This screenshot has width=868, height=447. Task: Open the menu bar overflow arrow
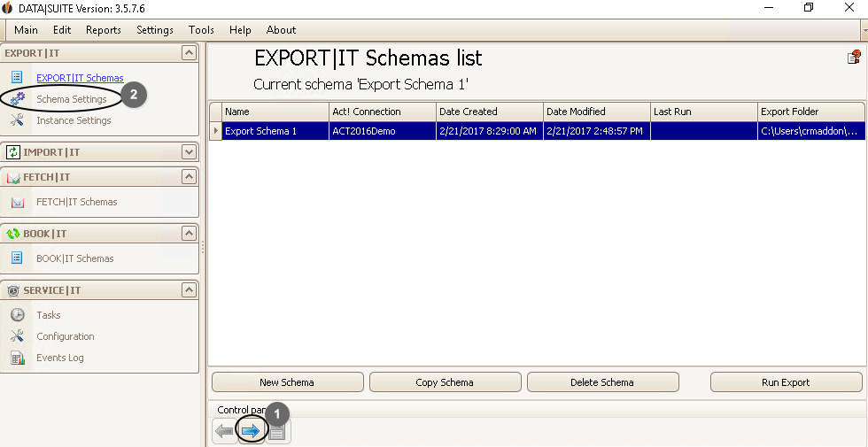point(864,30)
